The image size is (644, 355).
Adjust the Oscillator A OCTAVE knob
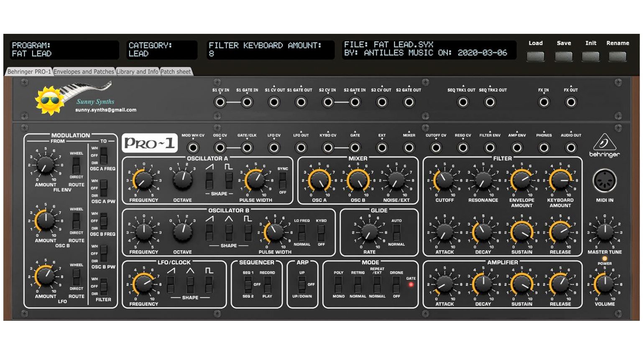point(182,180)
